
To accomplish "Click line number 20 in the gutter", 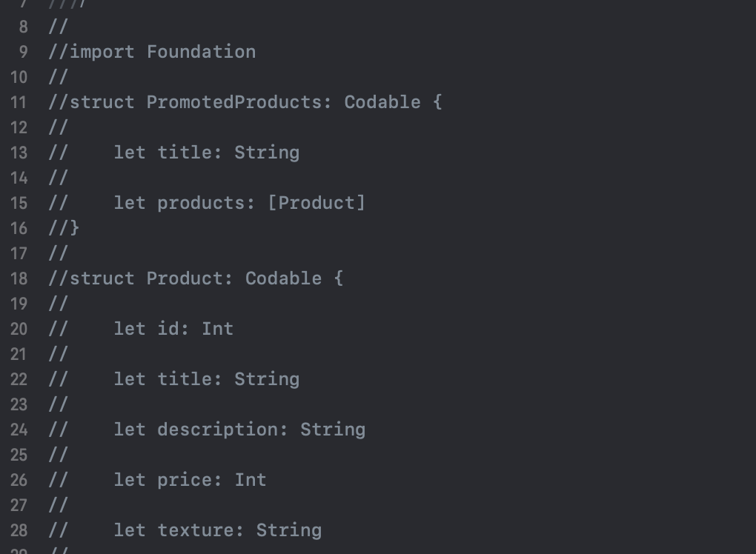I will (19, 329).
